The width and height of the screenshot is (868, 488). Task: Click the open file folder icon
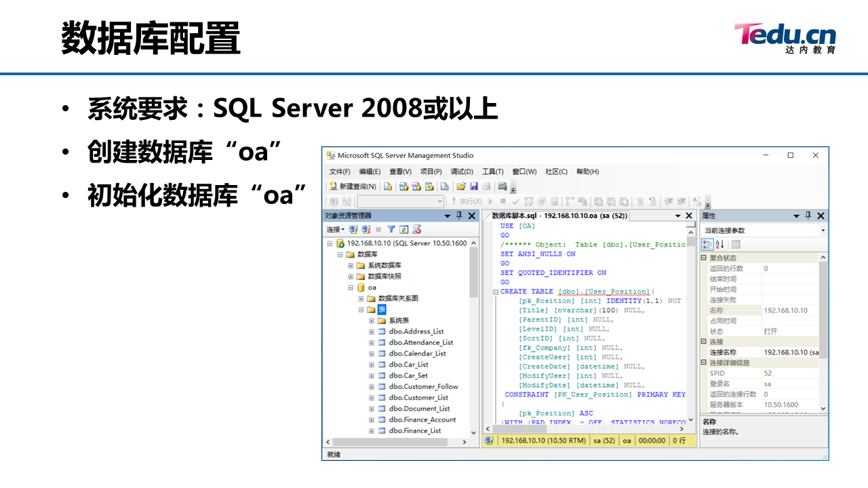coord(461,186)
